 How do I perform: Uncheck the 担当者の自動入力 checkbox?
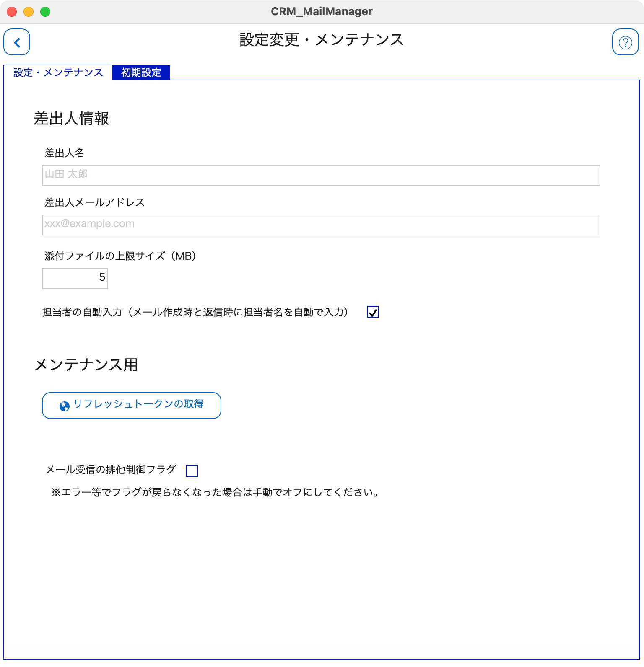tap(373, 312)
